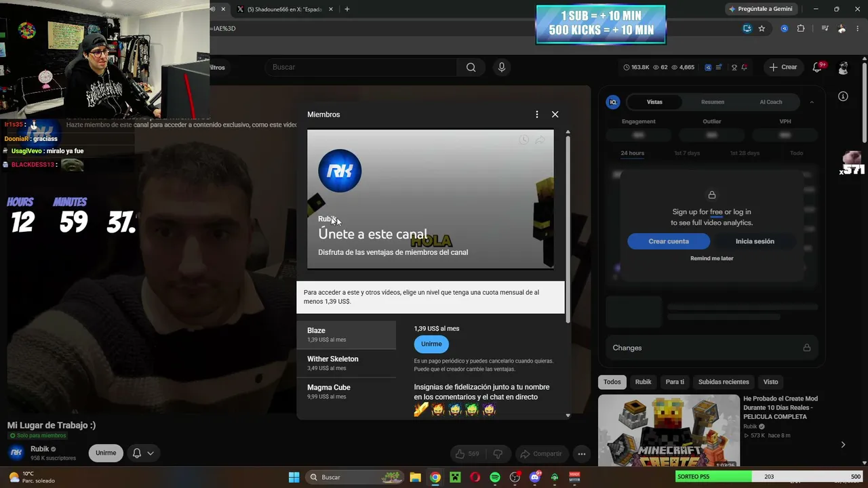Like the video with thumbs-up
The width and height of the screenshot is (868, 488).
(467, 453)
